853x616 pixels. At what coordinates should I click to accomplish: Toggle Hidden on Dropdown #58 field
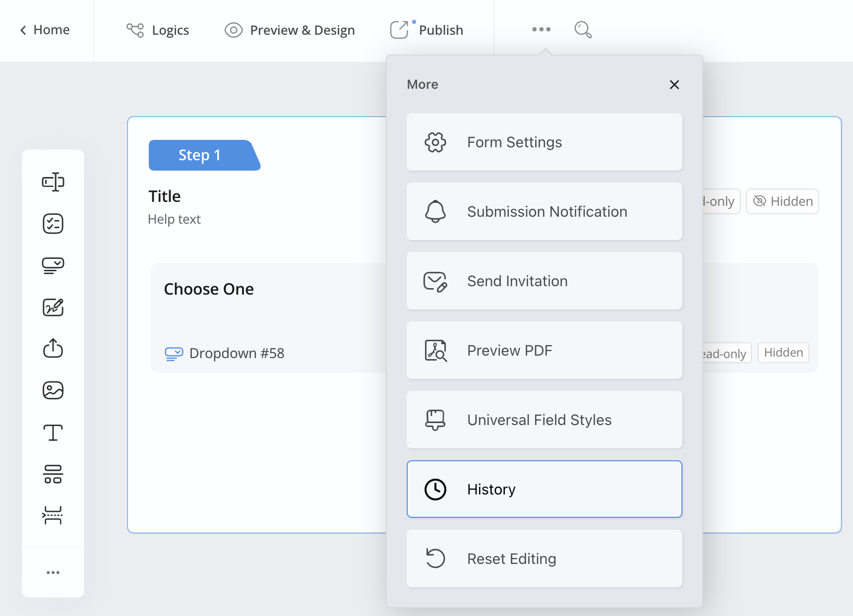click(783, 353)
